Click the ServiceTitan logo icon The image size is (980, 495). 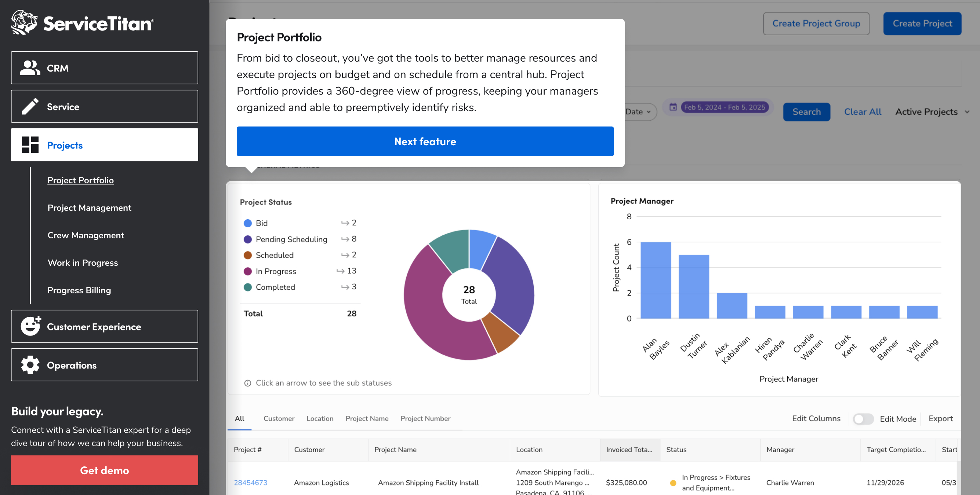(x=24, y=23)
